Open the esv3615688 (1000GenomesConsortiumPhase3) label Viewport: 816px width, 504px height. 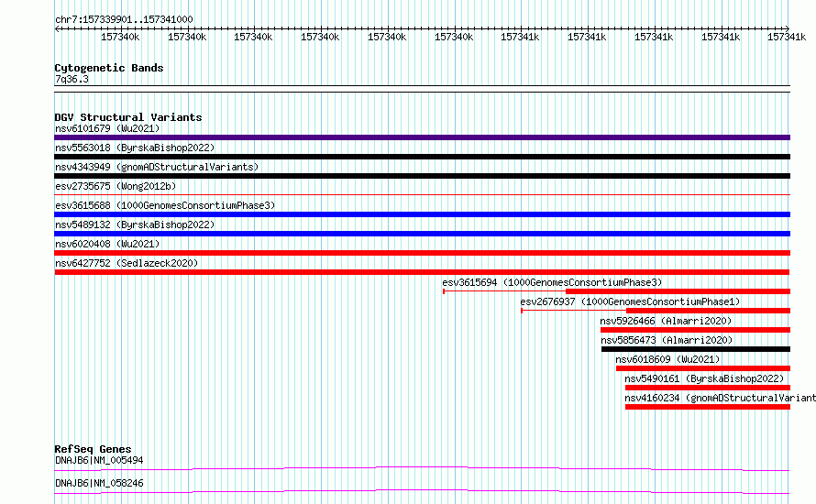pyautogui.click(x=165, y=205)
